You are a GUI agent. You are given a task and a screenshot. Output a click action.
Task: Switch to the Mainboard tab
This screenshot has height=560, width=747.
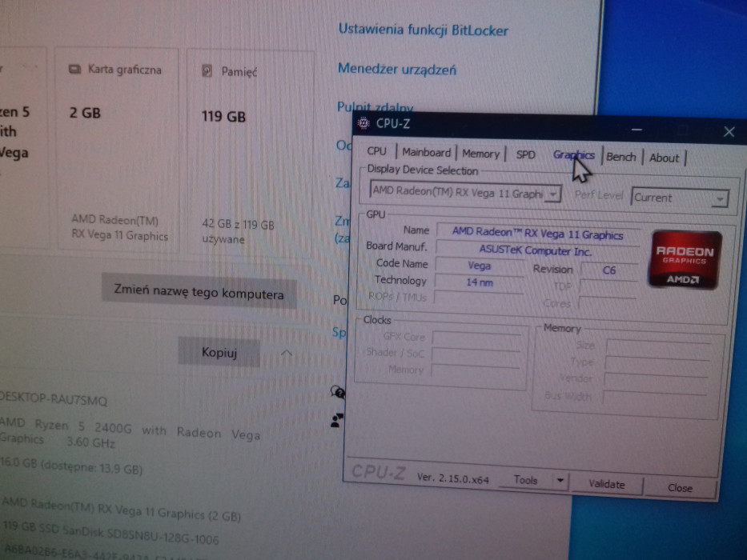click(427, 152)
